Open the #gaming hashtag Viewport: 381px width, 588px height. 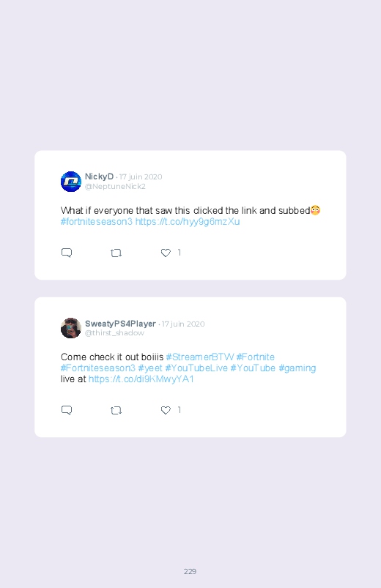(297, 368)
